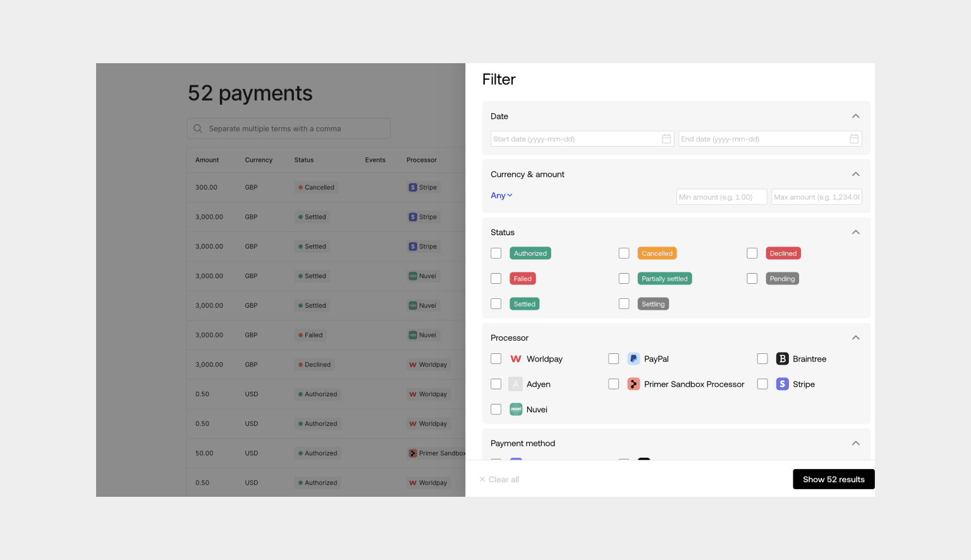This screenshot has height=560, width=971.
Task: Click the Worldpay logo icon in filter
Action: [516, 359]
